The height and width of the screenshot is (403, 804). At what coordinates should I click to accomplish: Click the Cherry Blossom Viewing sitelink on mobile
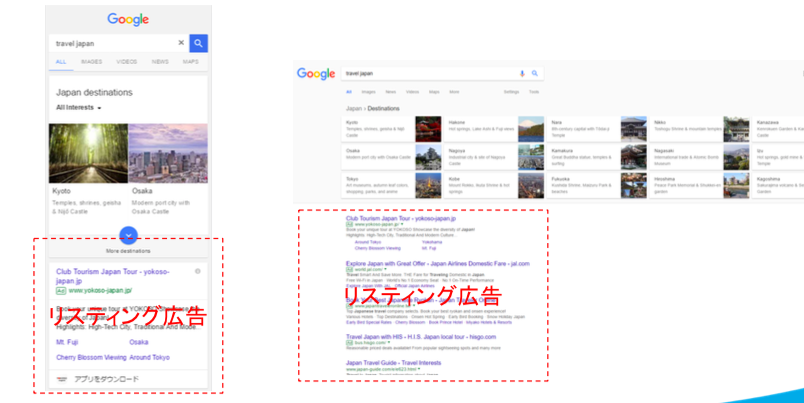(91, 357)
